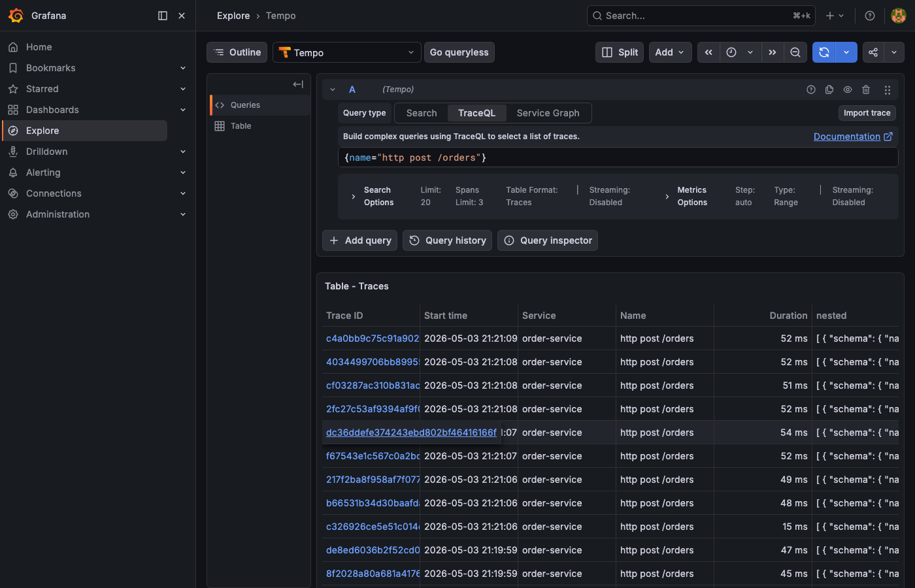
Task: Open Administration in sidebar
Action: pos(58,214)
